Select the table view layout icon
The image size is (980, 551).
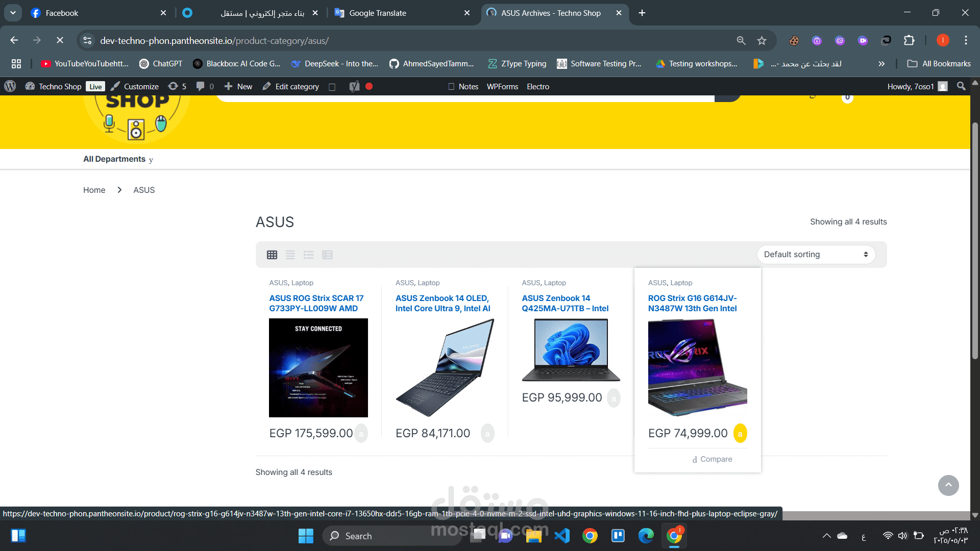(327, 255)
